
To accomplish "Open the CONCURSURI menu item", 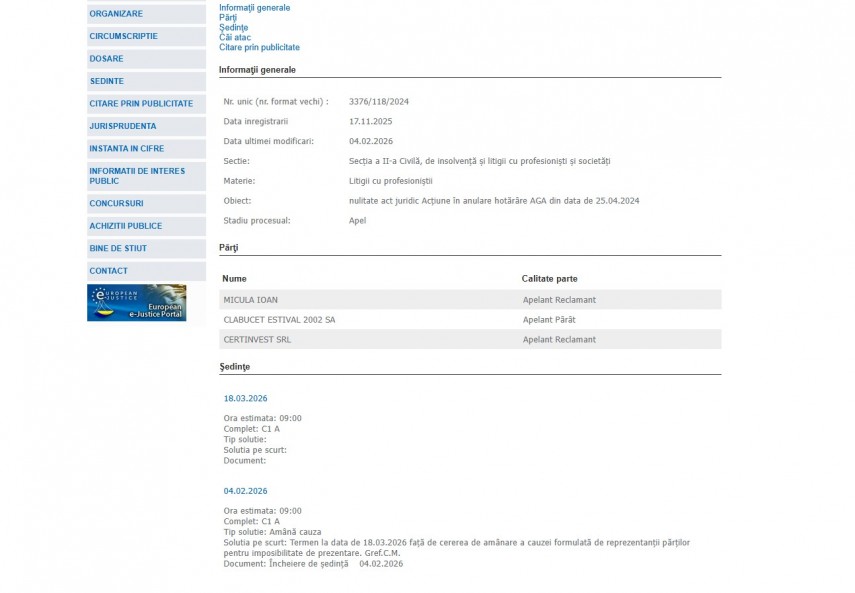I will click(116, 204).
